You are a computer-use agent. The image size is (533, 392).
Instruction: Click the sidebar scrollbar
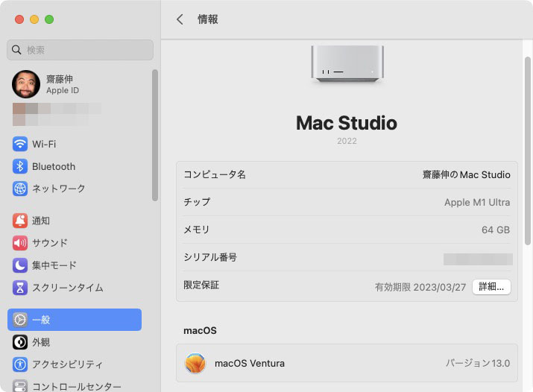coord(155,135)
